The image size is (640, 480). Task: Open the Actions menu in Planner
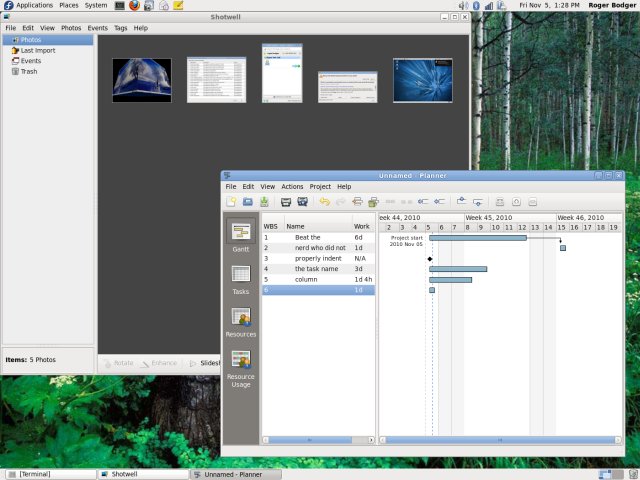(x=292, y=186)
